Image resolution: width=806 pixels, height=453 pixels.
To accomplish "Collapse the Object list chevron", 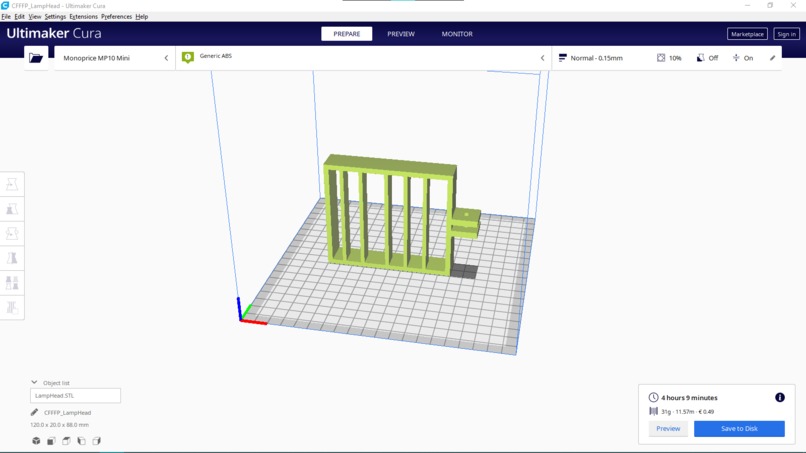I will click(x=34, y=383).
